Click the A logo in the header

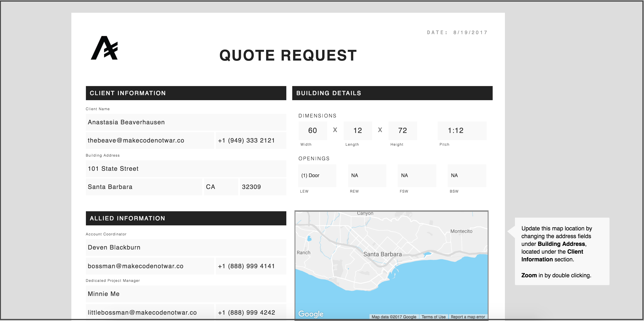(104, 48)
